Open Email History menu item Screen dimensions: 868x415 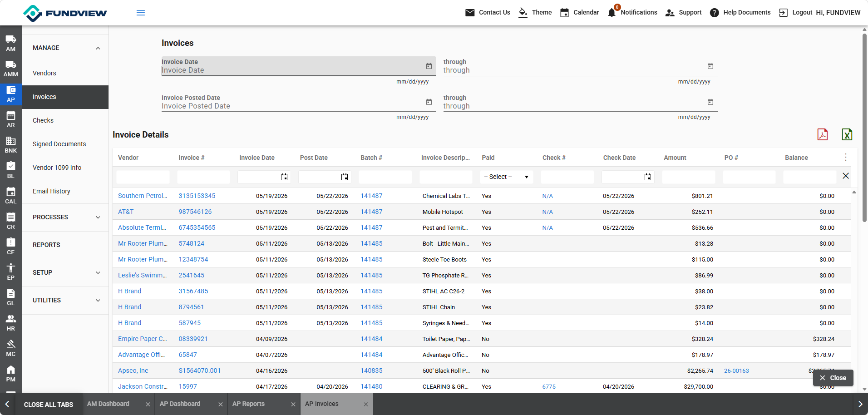(x=65, y=191)
